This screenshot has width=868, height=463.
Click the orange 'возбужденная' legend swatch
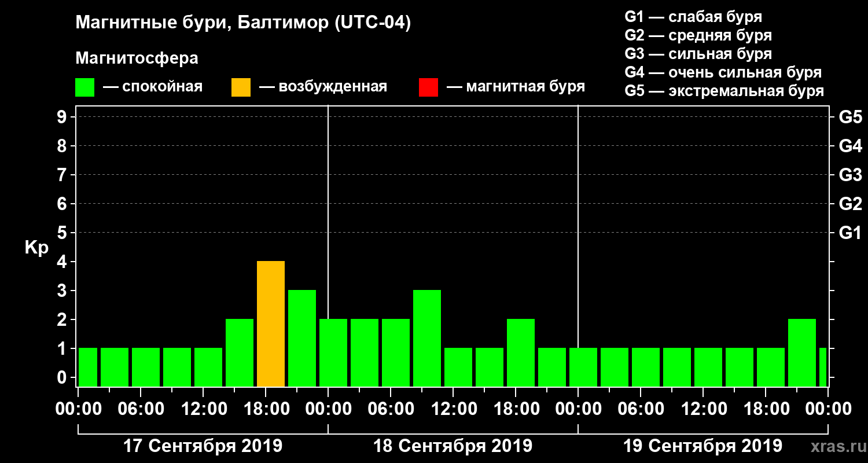[x=241, y=87]
